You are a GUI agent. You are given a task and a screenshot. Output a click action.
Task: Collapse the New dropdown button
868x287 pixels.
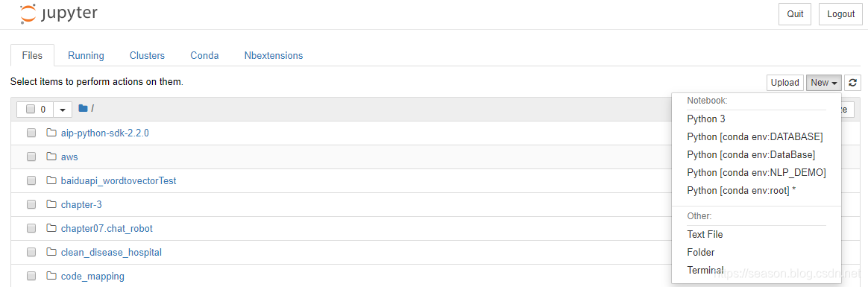[x=824, y=83]
